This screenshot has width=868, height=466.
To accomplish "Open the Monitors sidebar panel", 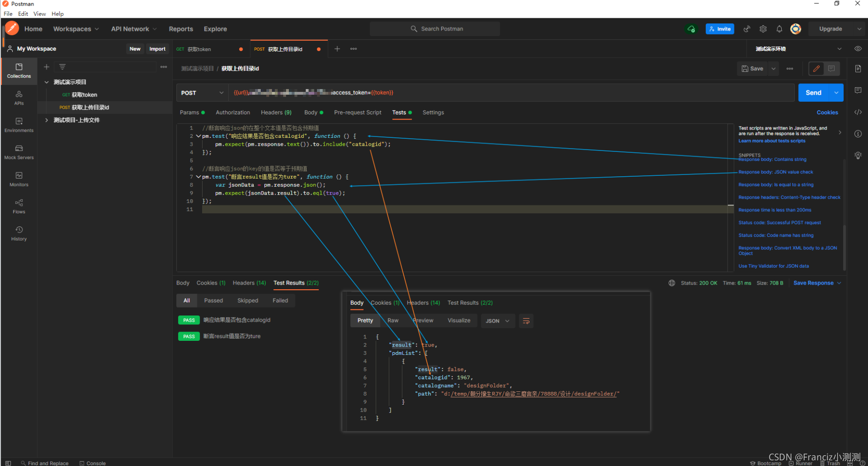I will [19, 180].
